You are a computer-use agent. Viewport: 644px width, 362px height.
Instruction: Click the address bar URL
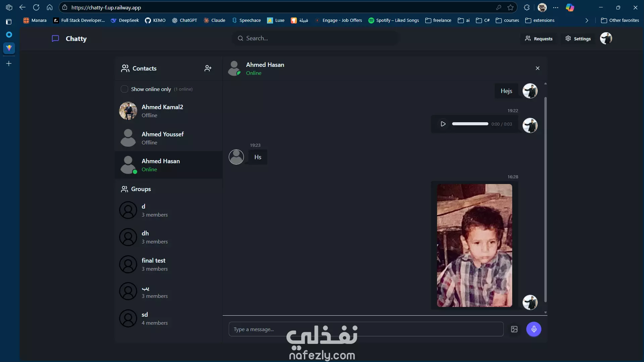106,7
